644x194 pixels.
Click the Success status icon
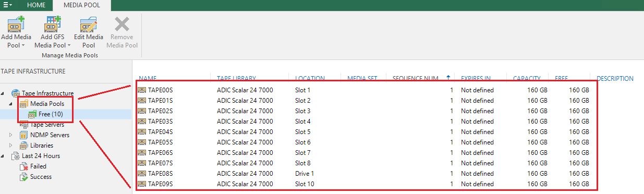pyautogui.click(x=24, y=177)
